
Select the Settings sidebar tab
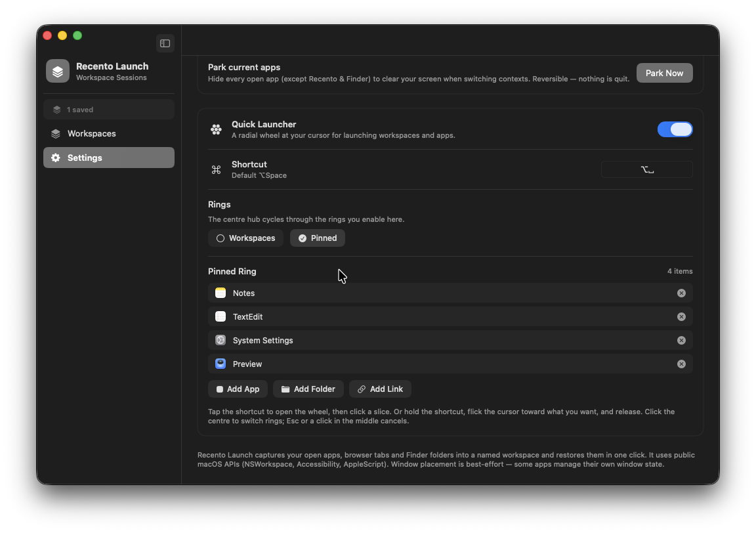(109, 158)
